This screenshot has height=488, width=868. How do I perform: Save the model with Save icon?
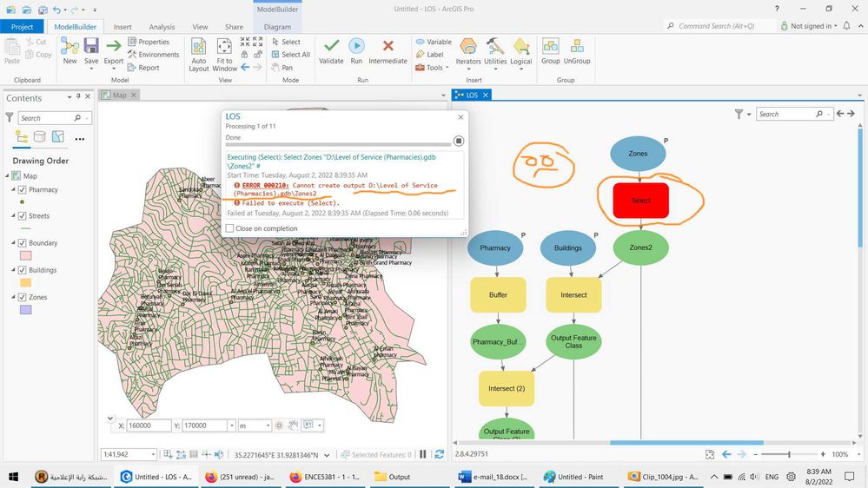[x=91, y=47]
